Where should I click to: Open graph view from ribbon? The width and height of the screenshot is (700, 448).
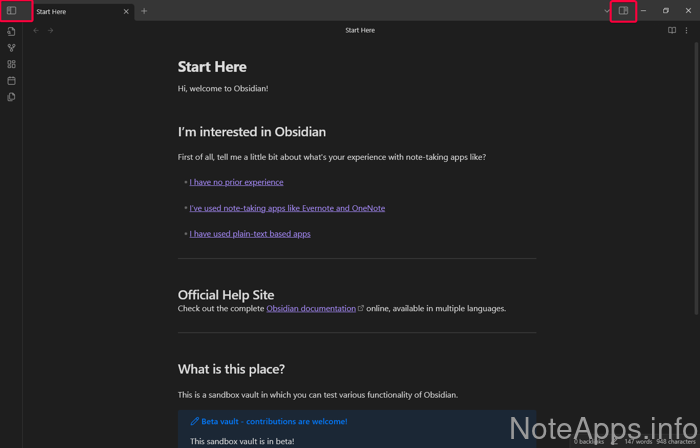pos(12,48)
